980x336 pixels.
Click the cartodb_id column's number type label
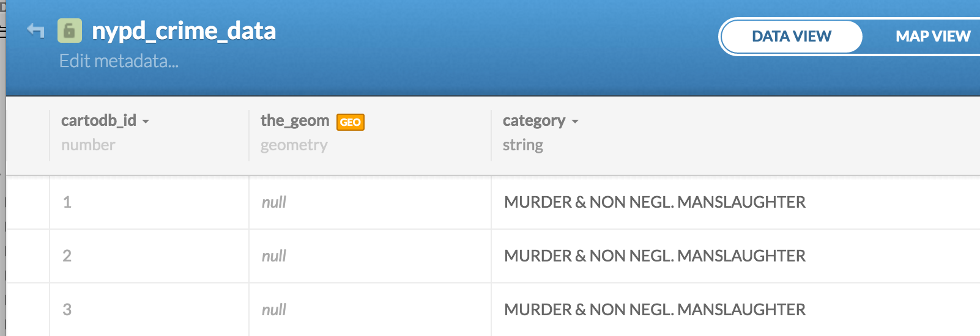pyautogui.click(x=88, y=145)
